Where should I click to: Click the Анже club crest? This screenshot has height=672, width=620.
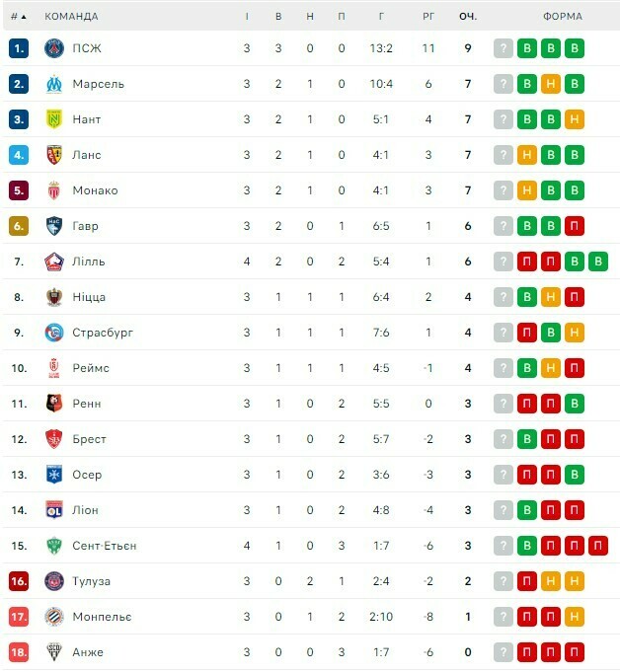click(54, 652)
